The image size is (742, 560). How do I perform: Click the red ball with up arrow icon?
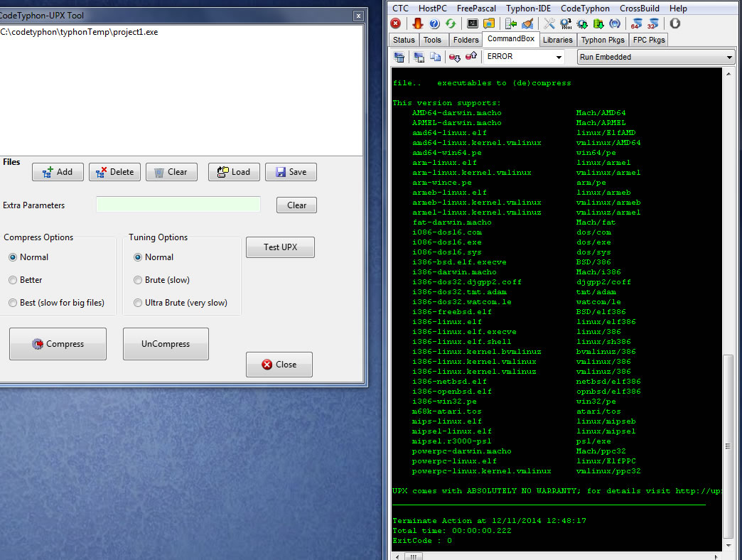pyautogui.click(x=471, y=57)
